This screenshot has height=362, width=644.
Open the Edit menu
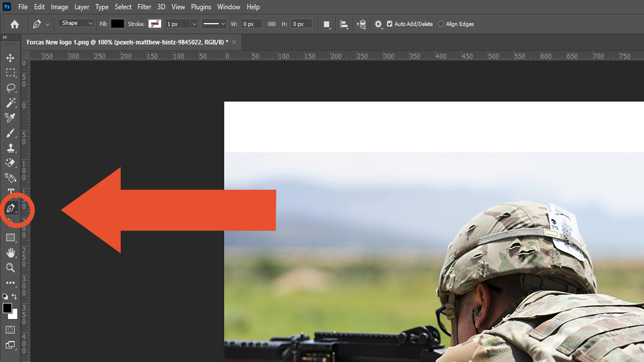point(40,7)
